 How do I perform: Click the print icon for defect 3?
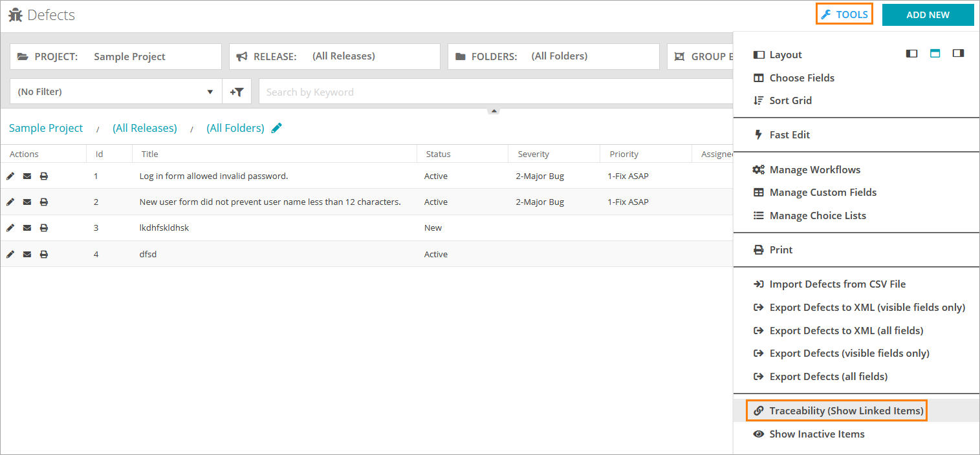point(44,228)
